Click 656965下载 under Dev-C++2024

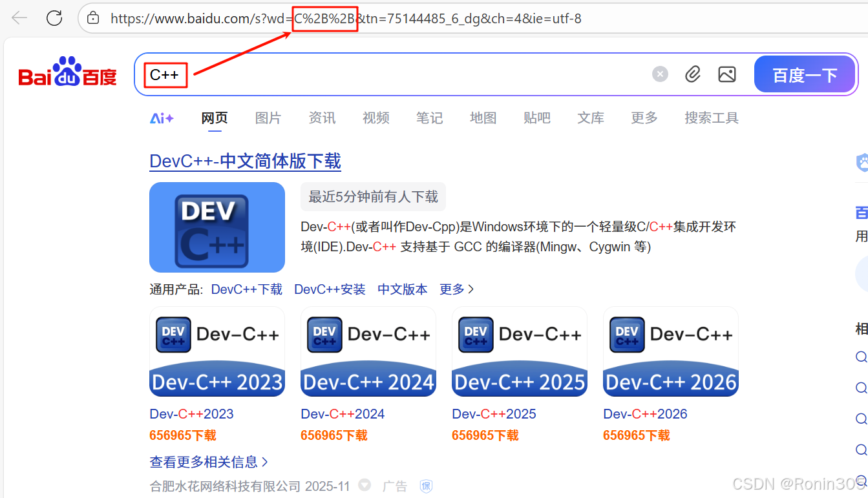(334, 435)
